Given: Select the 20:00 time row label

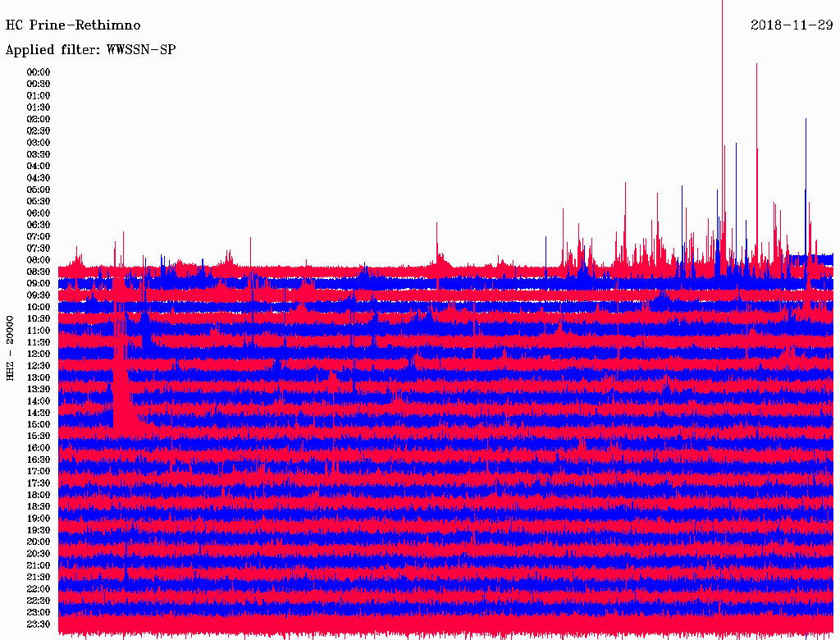Looking at the screenshot, I should point(39,542).
